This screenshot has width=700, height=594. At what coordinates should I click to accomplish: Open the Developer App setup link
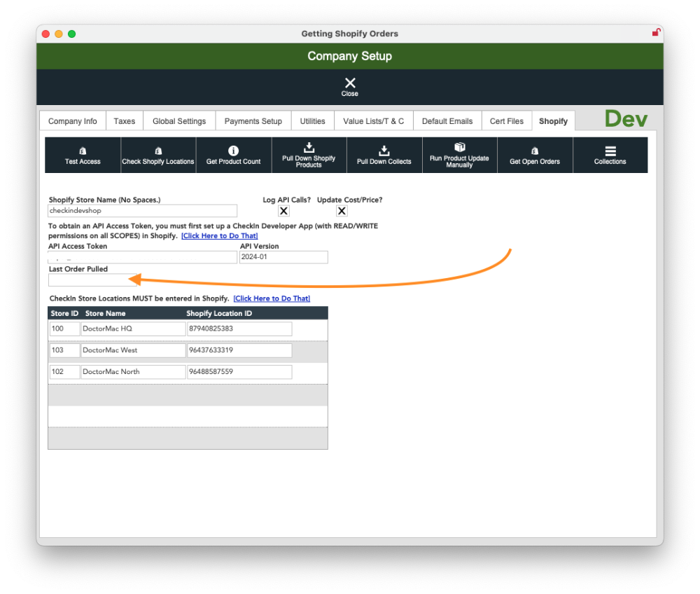coord(219,235)
